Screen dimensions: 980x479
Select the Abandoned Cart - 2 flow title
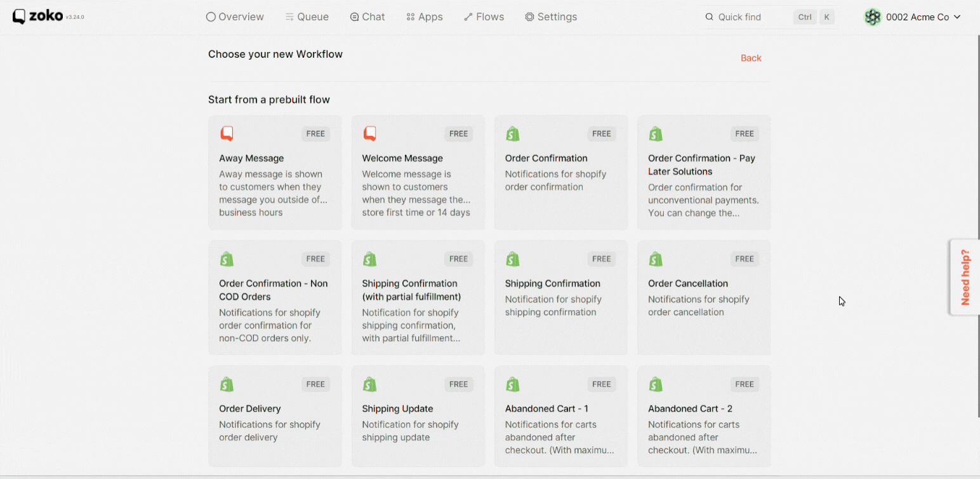(x=690, y=408)
